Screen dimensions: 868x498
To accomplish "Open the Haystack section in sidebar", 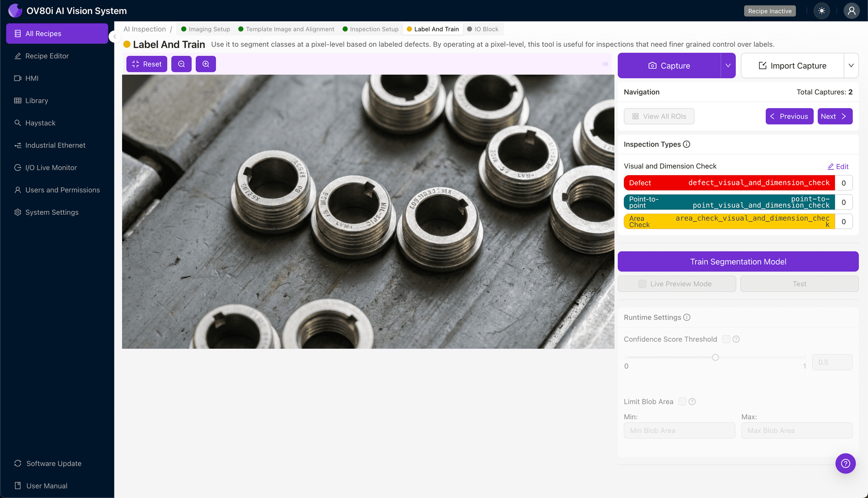I will tap(41, 122).
